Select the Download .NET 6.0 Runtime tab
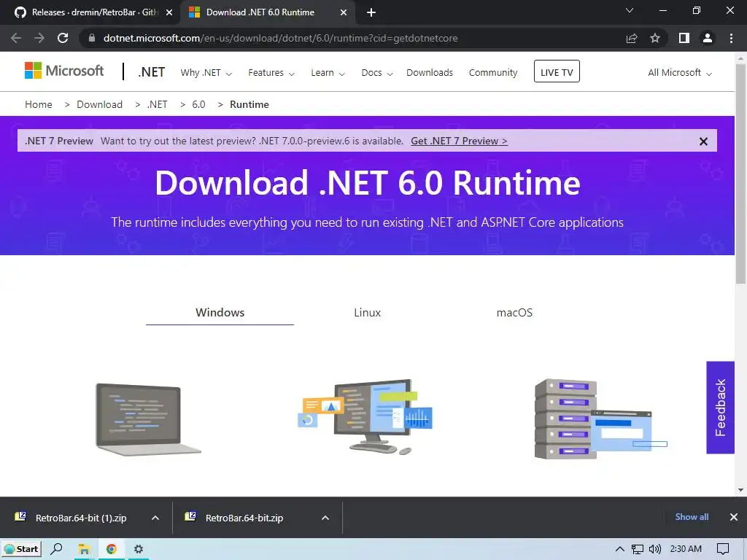 260,12
